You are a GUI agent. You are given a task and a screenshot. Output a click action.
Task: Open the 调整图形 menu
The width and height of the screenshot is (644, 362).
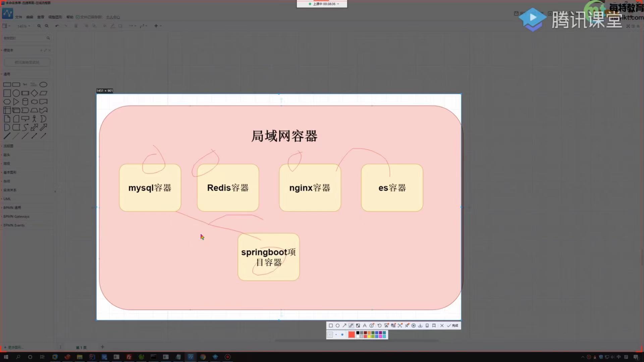(x=55, y=17)
